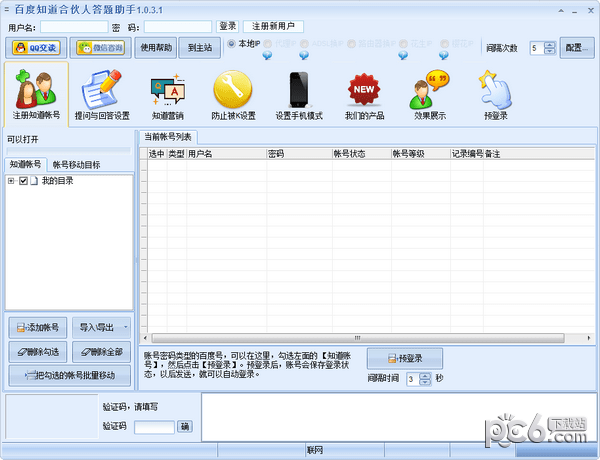Click the 帐号等级 column header
Viewport: 600px width, 460px height.
coord(421,154)
